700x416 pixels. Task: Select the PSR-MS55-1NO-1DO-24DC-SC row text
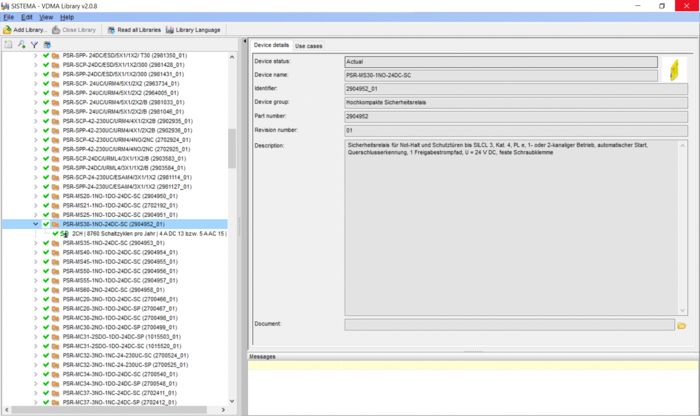[x=120, y=280]
